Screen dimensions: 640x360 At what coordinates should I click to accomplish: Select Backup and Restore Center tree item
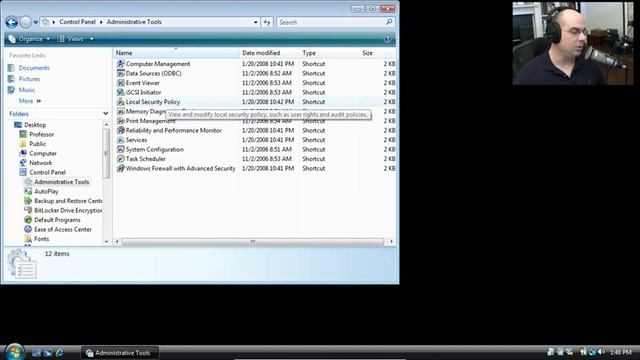click(68, 201)
